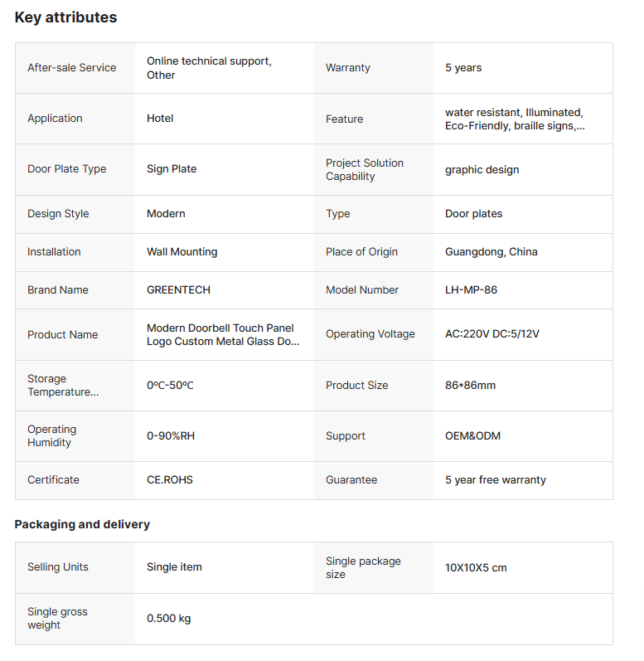Click the 86*86mm product size value
This screenshot has width=644, height=661.
click(x=470, y=386)
